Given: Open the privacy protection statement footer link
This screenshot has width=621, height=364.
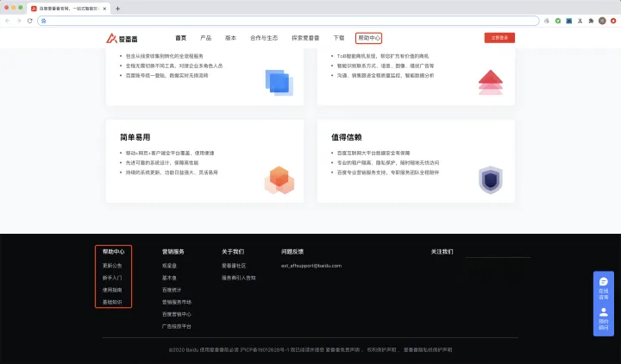Looking at the screenshot, I should (428, 349).
